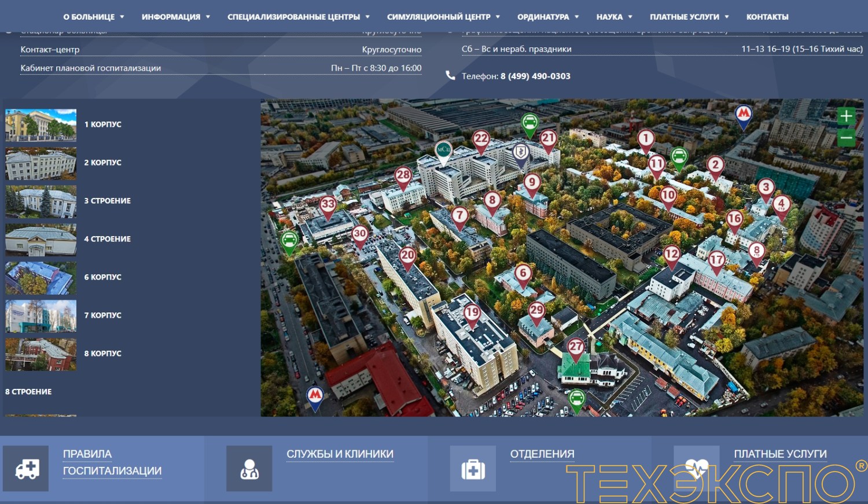Select map marker number 22
This screenshot has height=504, width=868.
pos(481,141)
